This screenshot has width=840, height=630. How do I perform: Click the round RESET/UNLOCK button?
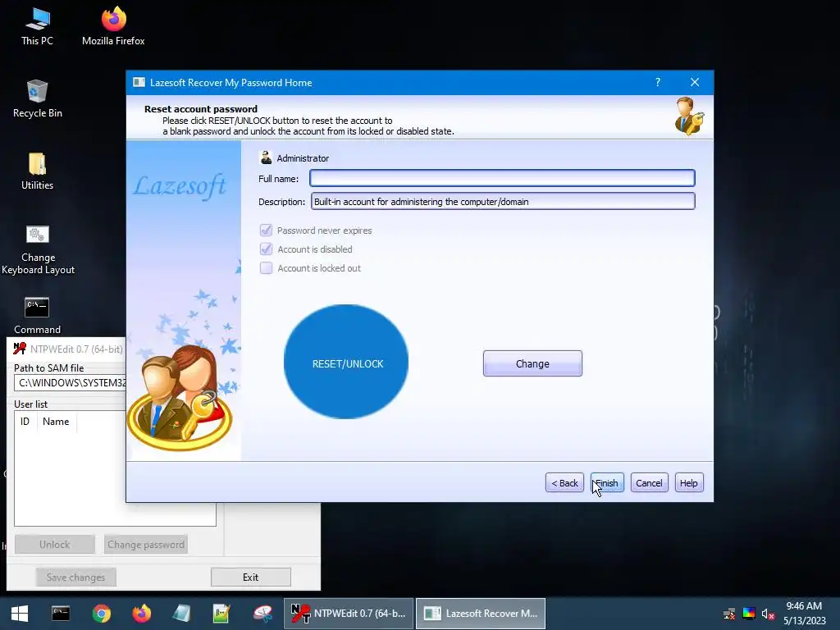(x=346, y=362)
